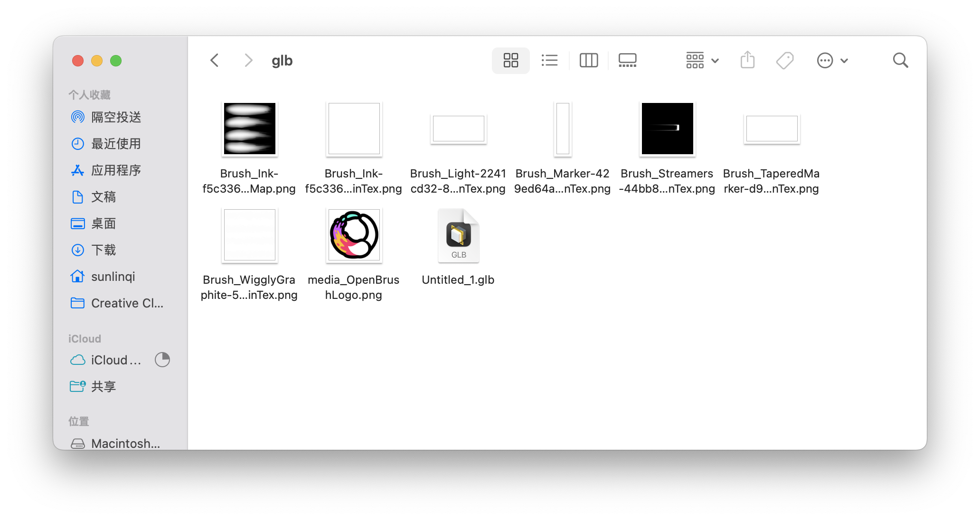Click the Tags icon in toolbar
This screenshot has height=520, width=980.
point(784,60)
